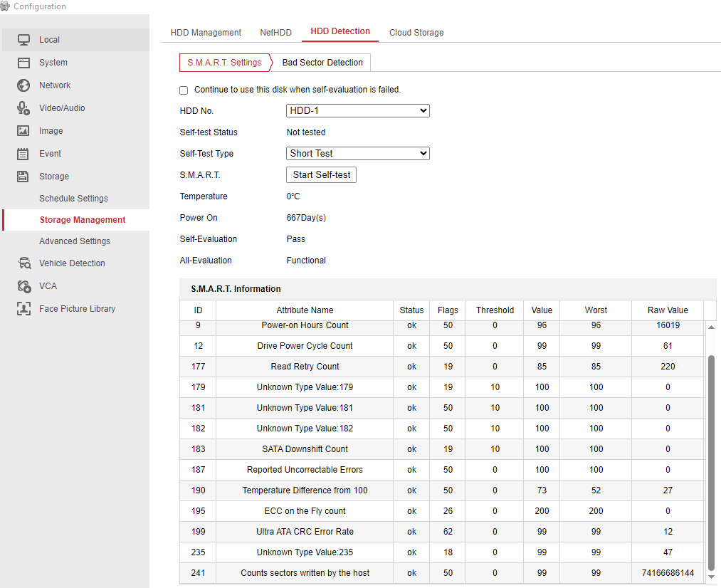Image resolution: width=721 pixels, height=588 pixels.
Task: Open Network via its globe icon
Action: [x=23, y=85]
